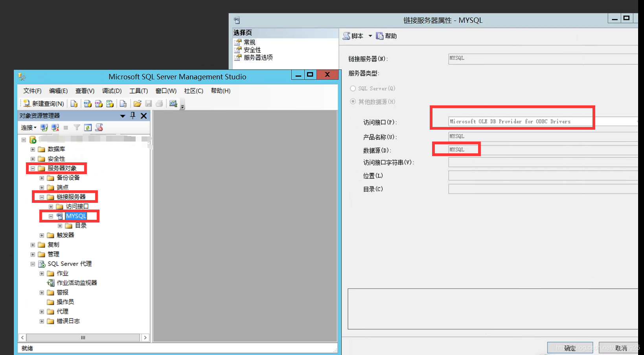Select the 端点 folder

pos(62,188)
